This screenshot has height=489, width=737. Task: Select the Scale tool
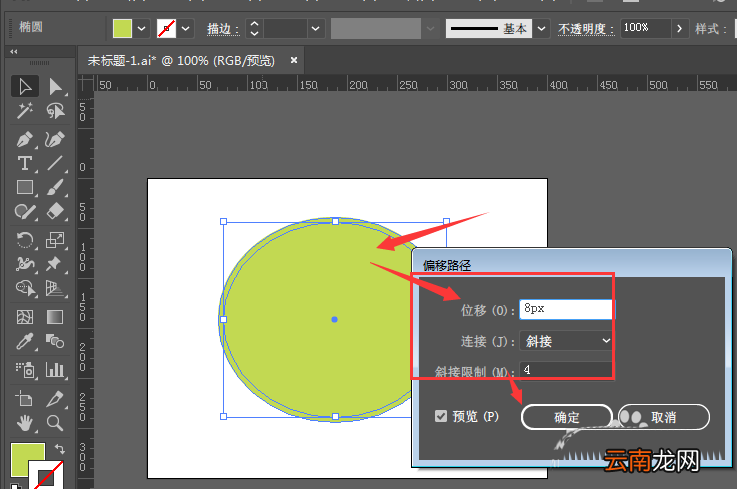(55, 240)
